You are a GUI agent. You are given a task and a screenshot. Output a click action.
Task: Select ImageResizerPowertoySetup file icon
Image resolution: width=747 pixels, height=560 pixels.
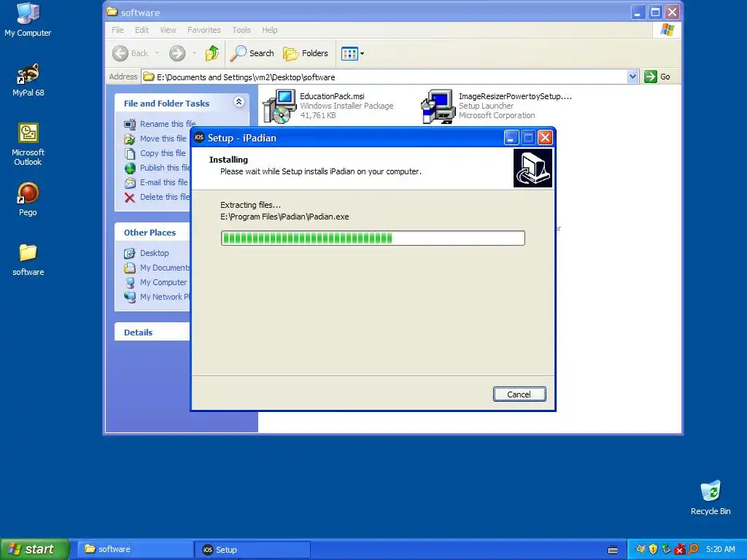click(x=438, y=106)
